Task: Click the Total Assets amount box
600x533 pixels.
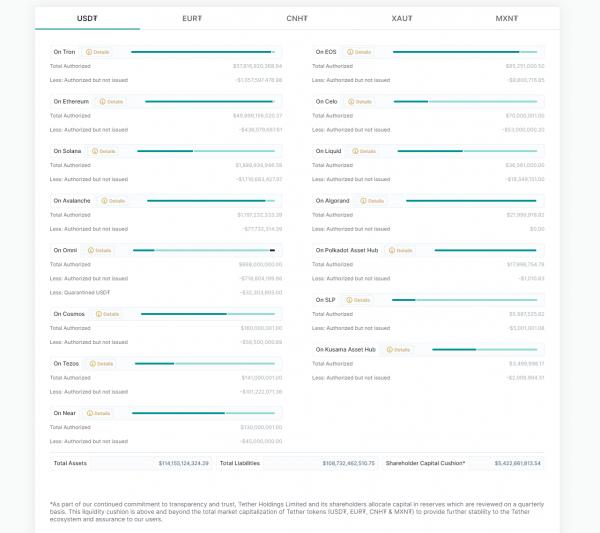Action: (132, 463)
